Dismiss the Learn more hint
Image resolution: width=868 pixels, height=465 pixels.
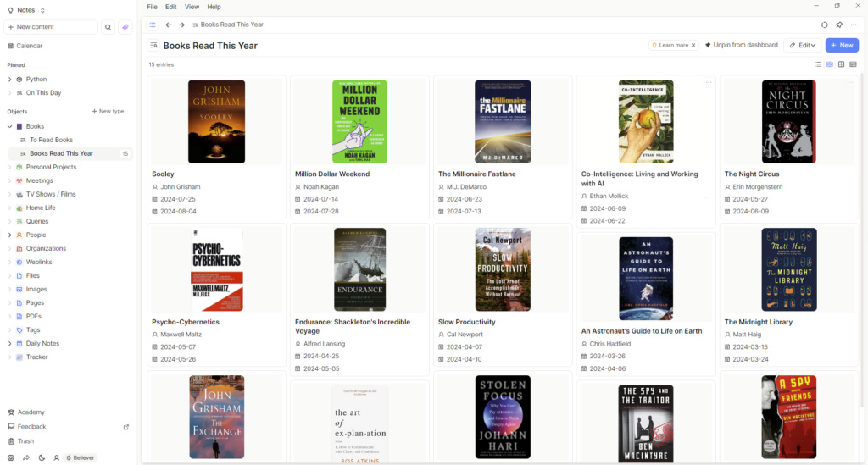tap(693, 46)
